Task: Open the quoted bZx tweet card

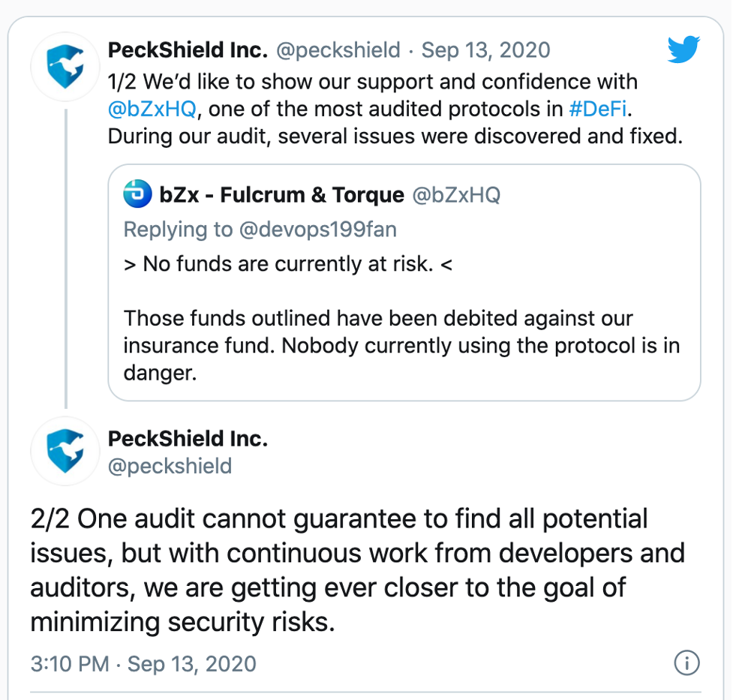Action: click(404, 282)
